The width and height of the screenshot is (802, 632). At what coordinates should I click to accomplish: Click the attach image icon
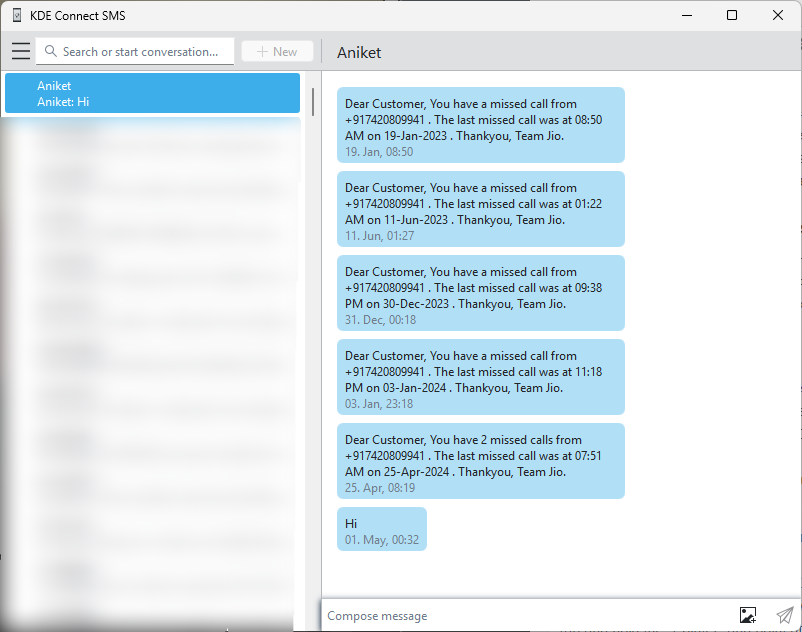(x=747, y=615)
